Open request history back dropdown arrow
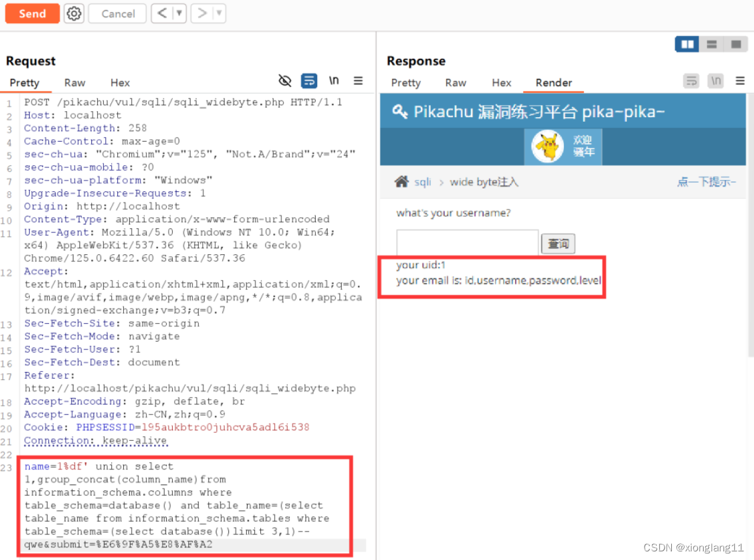Screen dimensions: 754x560 [x=179, y=13]
